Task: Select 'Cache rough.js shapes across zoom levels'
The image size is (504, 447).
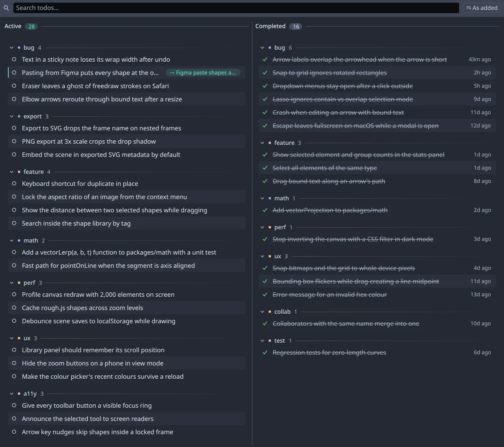Action: click(127, 308)
